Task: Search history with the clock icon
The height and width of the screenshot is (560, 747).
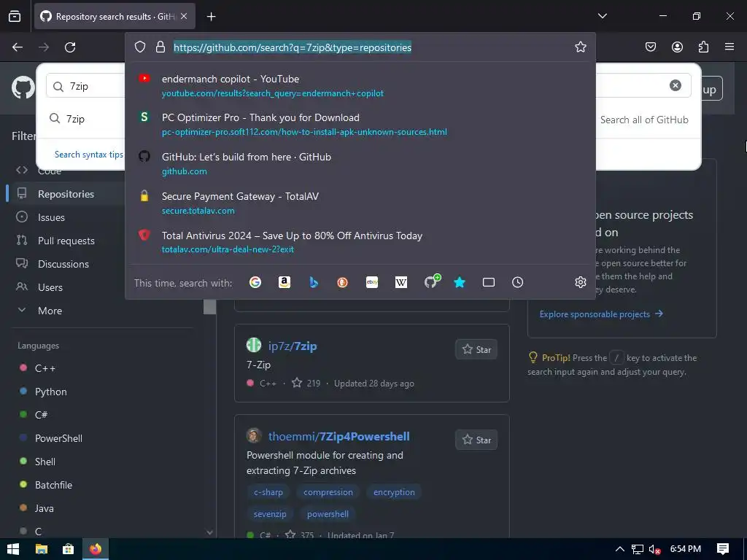Action: click(517, 282)
